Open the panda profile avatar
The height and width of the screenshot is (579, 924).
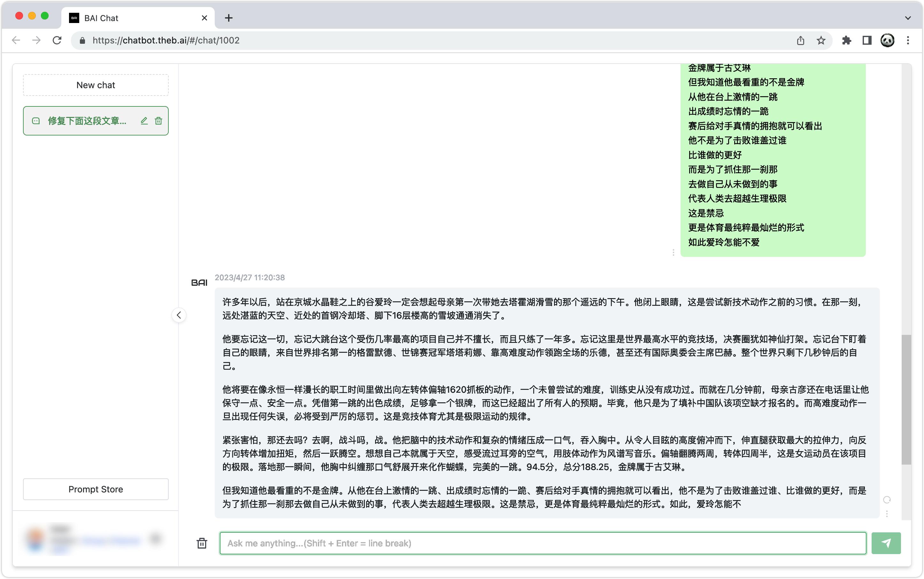tap(887, 41)
